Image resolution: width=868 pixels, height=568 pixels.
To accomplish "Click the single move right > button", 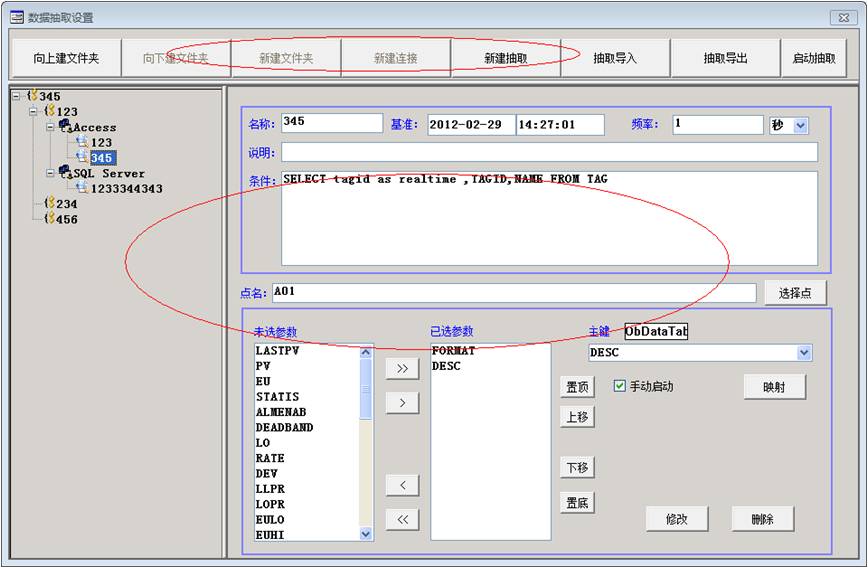I will (402, 403).
